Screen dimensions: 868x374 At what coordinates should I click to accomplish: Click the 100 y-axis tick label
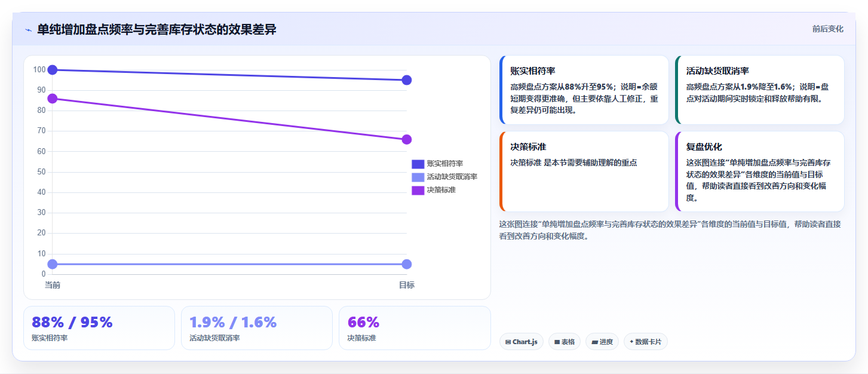point(39,70)
